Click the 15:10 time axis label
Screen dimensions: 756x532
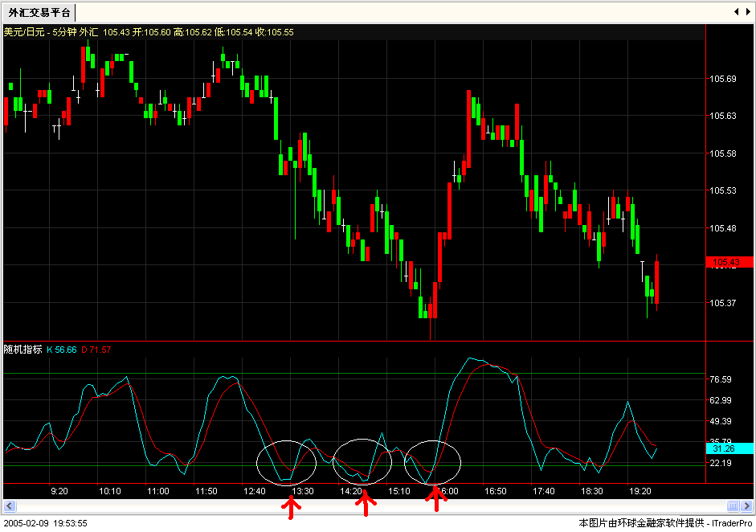[399, 491]
